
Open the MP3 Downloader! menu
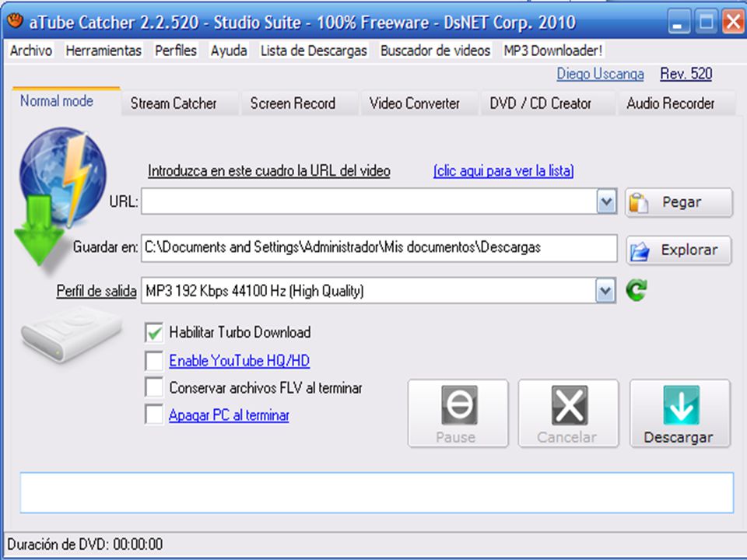click(x=553, y=51)
